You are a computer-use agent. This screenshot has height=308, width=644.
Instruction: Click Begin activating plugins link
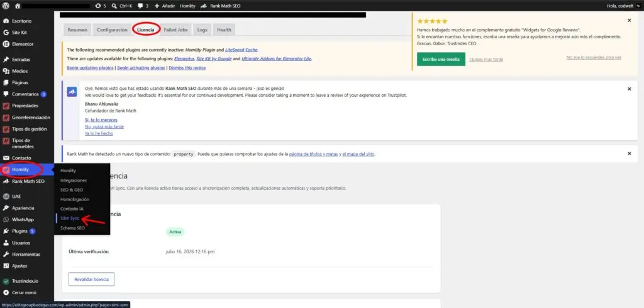pyautogui.click(x=142, y=68)
